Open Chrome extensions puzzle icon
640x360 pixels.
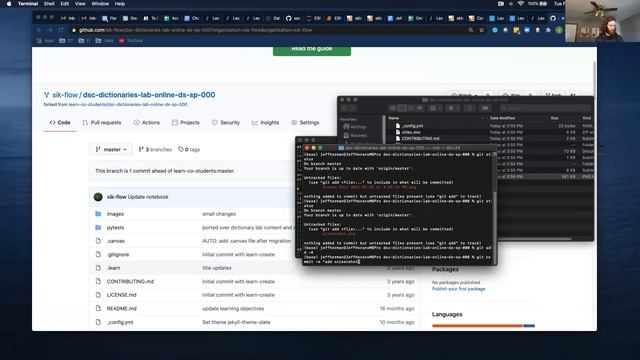tap(548, 30)
